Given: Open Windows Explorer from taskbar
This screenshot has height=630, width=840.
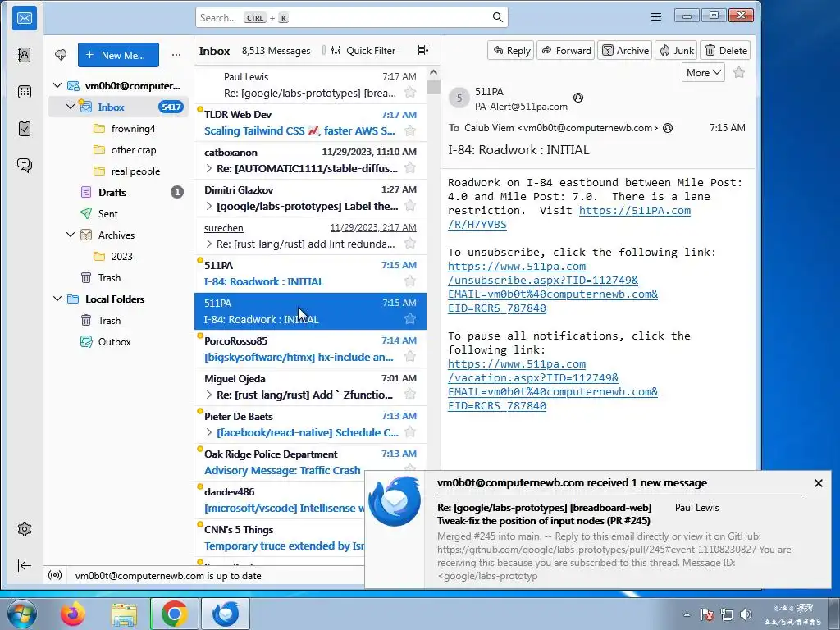Looking at the screenshot, I should (124, 614).
